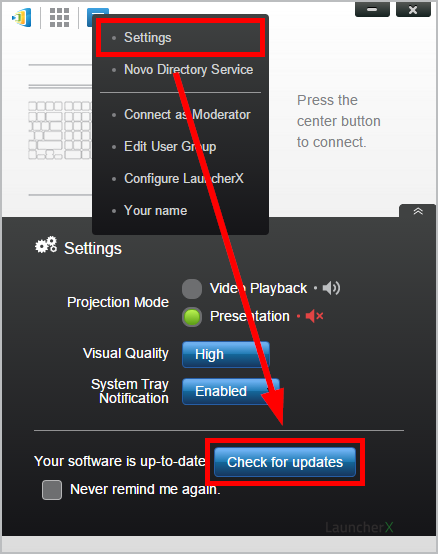Select Presentation projection mode

(x=192, y=317)
